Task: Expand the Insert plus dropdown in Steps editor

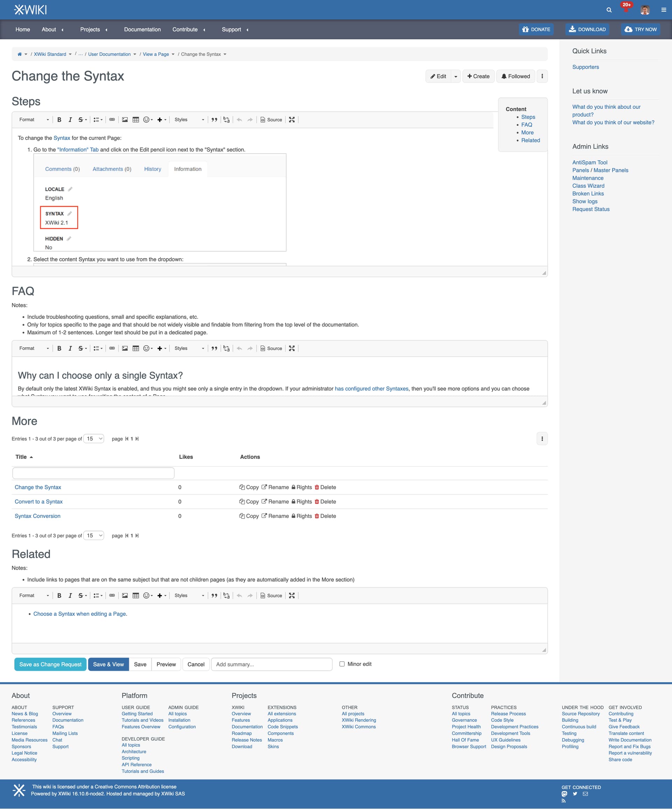Action: point(162,120)
